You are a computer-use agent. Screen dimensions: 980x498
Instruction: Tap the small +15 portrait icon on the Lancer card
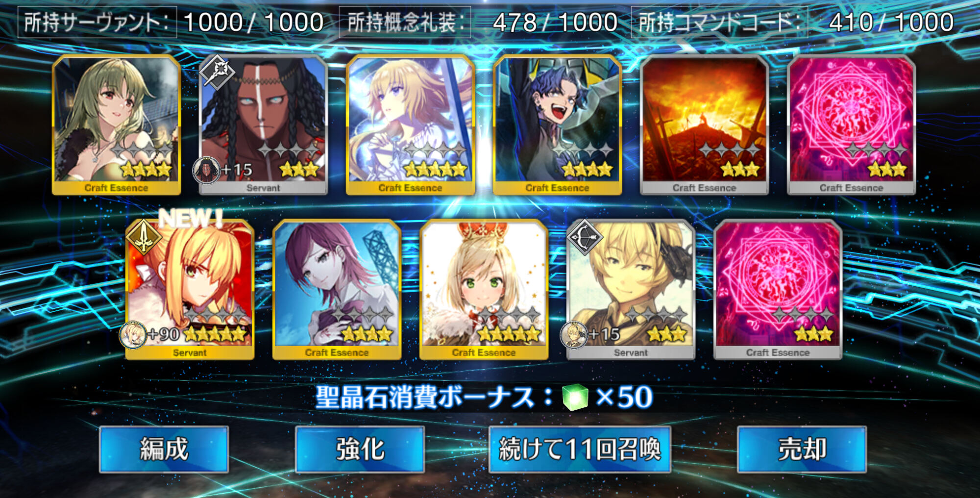pyautogui.click(x=206, y=171)
